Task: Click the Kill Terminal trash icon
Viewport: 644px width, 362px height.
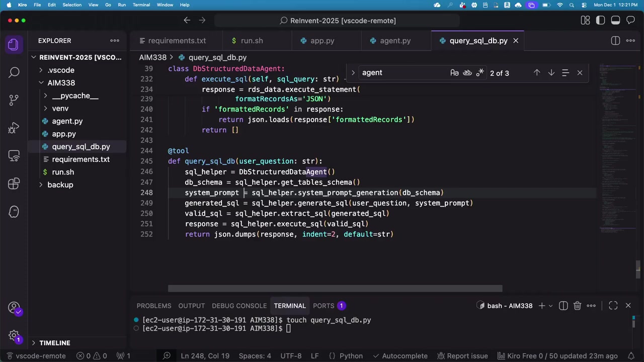Action: tap(577, 306)
